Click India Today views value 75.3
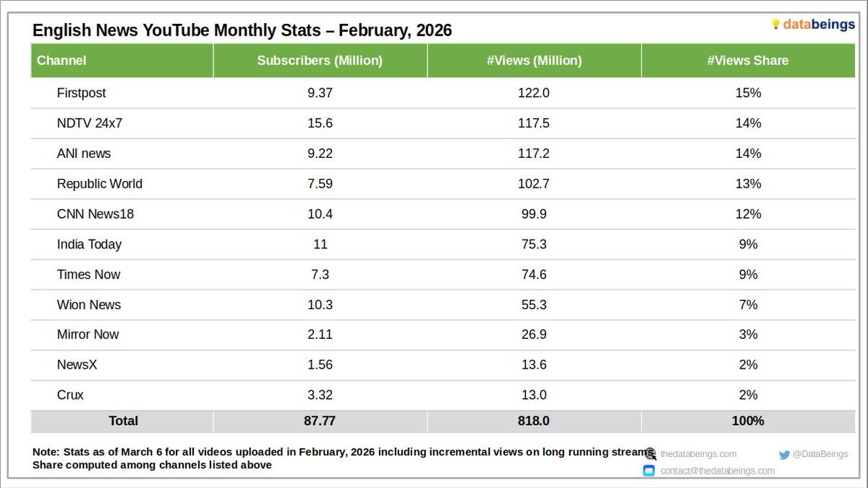The height and width of the screenshot is (488, 868). [x=534, y=245]
